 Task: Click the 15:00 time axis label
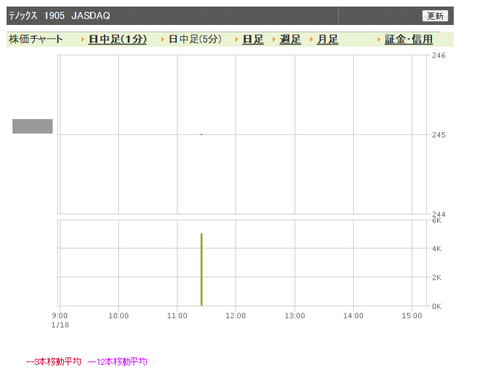pyautogui.click(x=412, y=316)
